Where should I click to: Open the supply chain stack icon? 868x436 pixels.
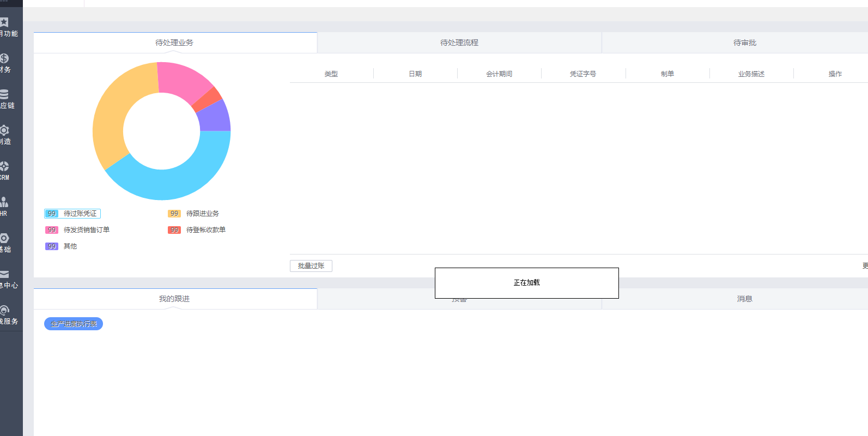[x=4, y=94]
